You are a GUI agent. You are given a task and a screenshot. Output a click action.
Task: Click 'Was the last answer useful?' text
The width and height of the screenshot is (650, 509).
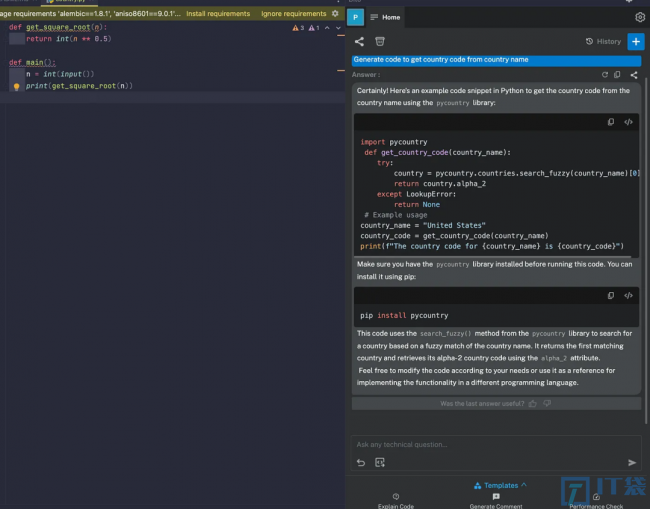tap(482, 403)
